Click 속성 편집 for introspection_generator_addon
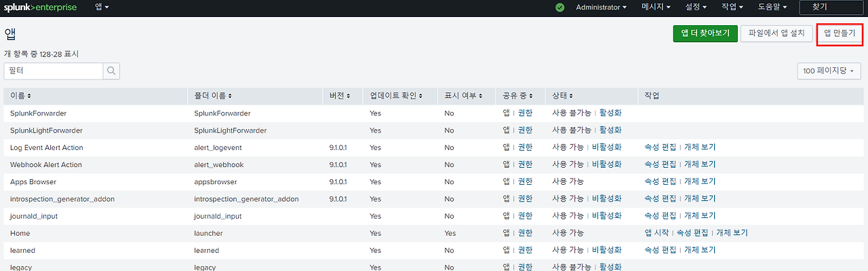 coord(660,198)
